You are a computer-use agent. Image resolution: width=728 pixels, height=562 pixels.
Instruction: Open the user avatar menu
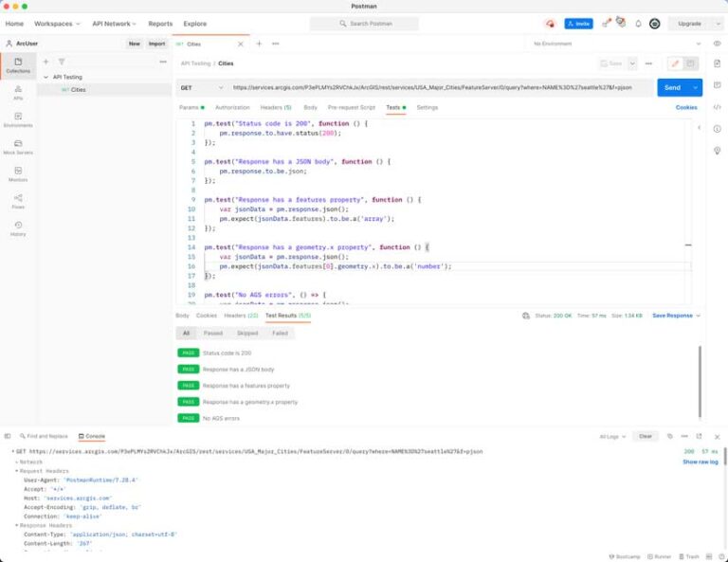[655, 24]
